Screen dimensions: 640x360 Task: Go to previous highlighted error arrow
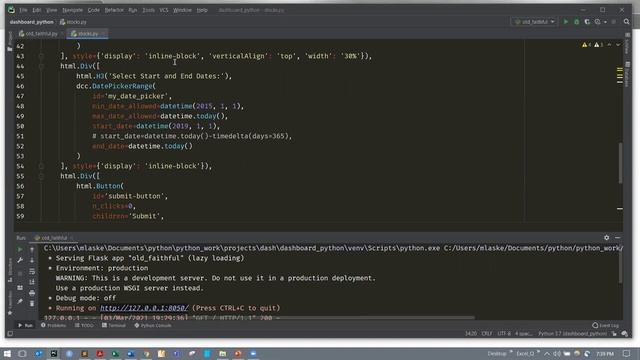(609, 45)
